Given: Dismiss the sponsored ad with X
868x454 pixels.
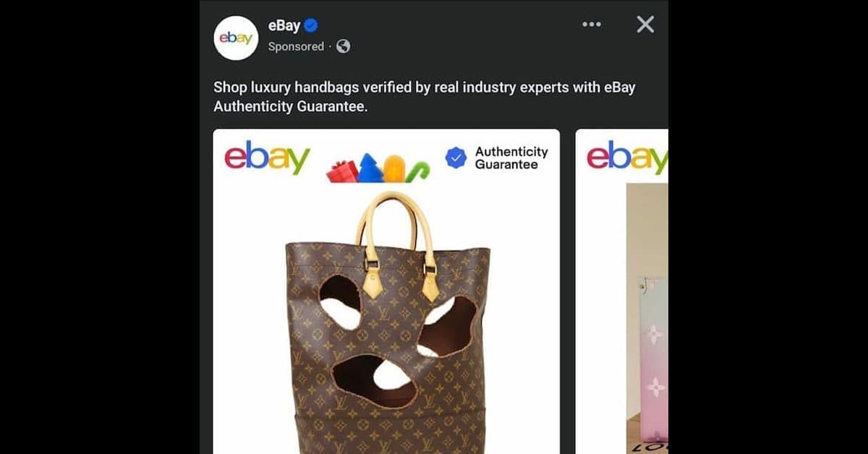Looking at the screenshot, I should pyautogui.click(x=645, y=25).
